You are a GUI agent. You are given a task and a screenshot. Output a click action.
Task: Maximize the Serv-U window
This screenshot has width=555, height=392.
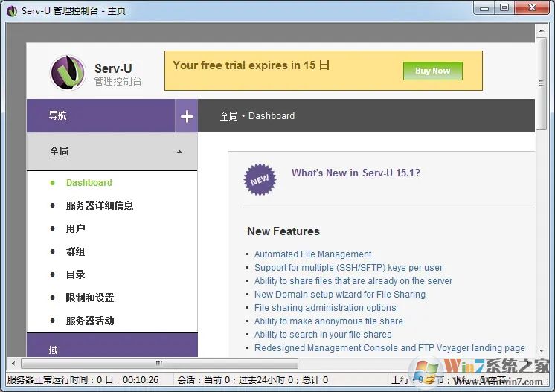point(504,8)
